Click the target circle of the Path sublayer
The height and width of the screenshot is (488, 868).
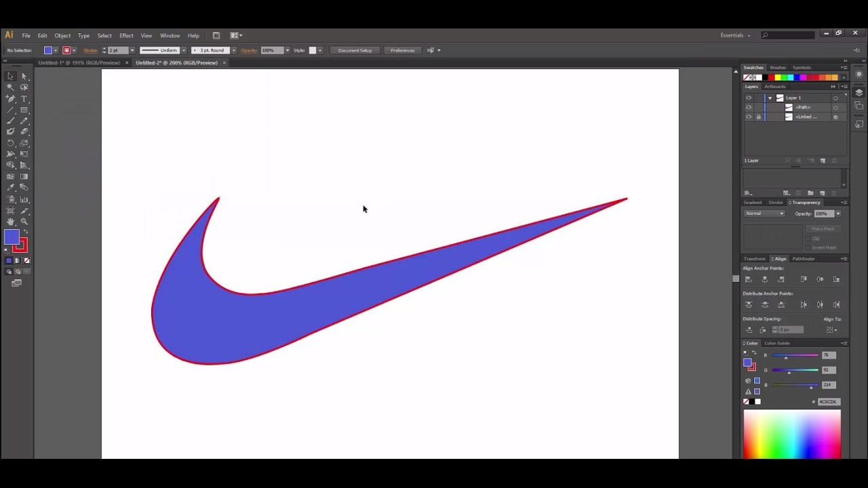pos(835,108)
